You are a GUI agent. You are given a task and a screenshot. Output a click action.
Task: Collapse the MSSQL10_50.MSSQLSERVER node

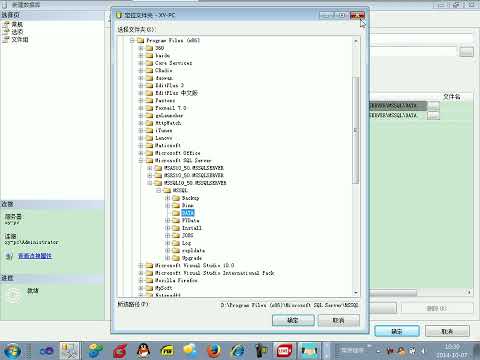150,183
